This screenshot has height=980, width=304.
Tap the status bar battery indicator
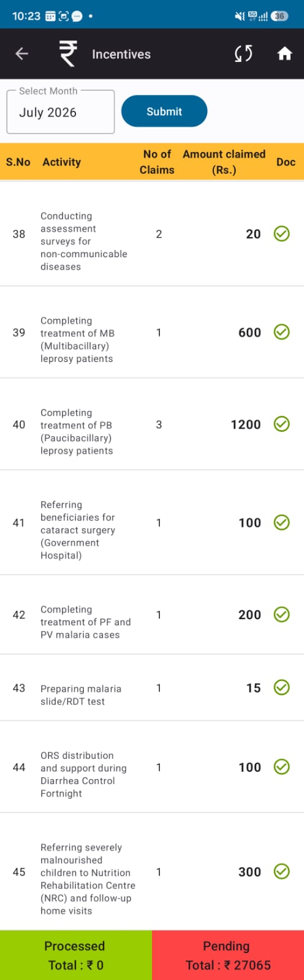279,16
